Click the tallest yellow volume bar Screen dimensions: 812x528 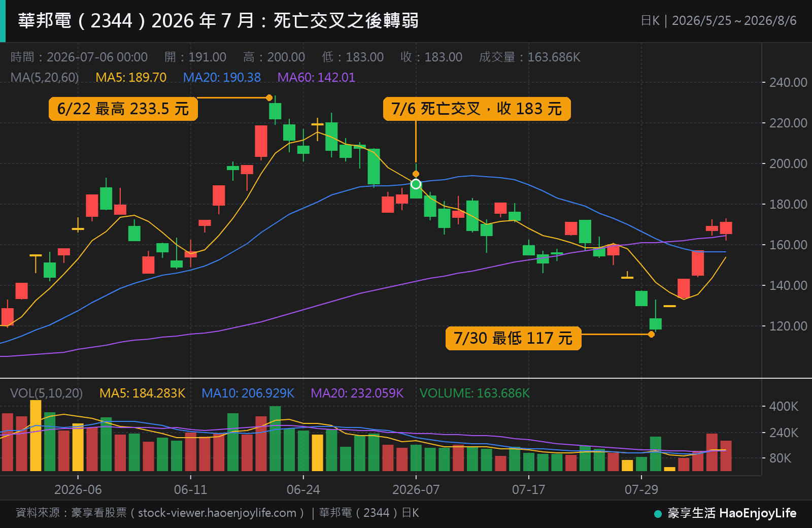[36, 436]
